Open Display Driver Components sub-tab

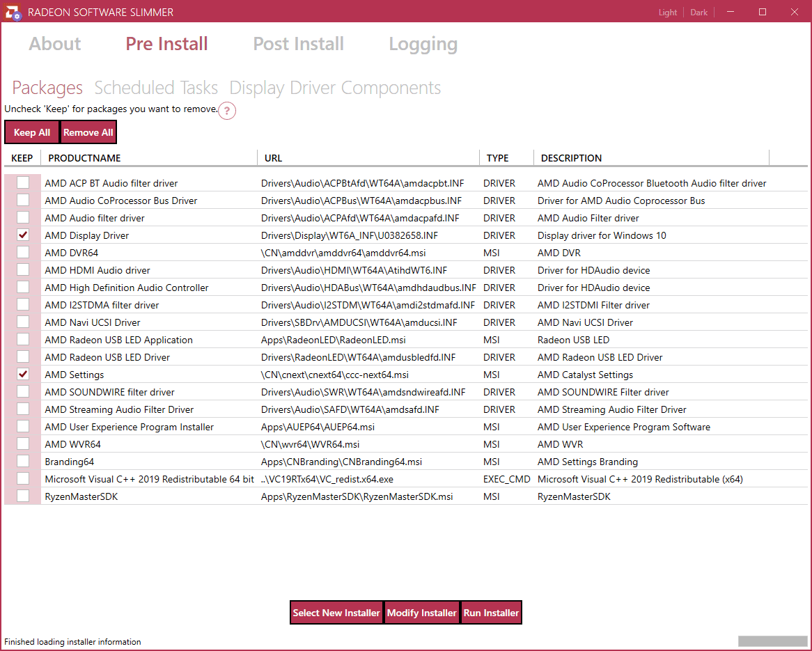335,88
